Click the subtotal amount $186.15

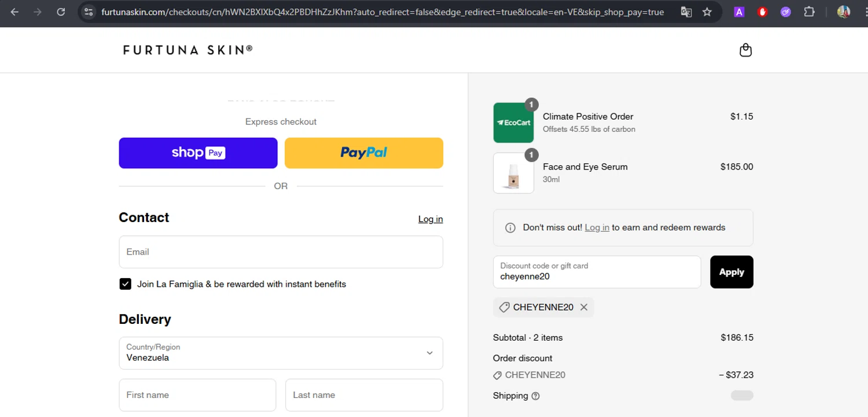click(x=737, y=337)
